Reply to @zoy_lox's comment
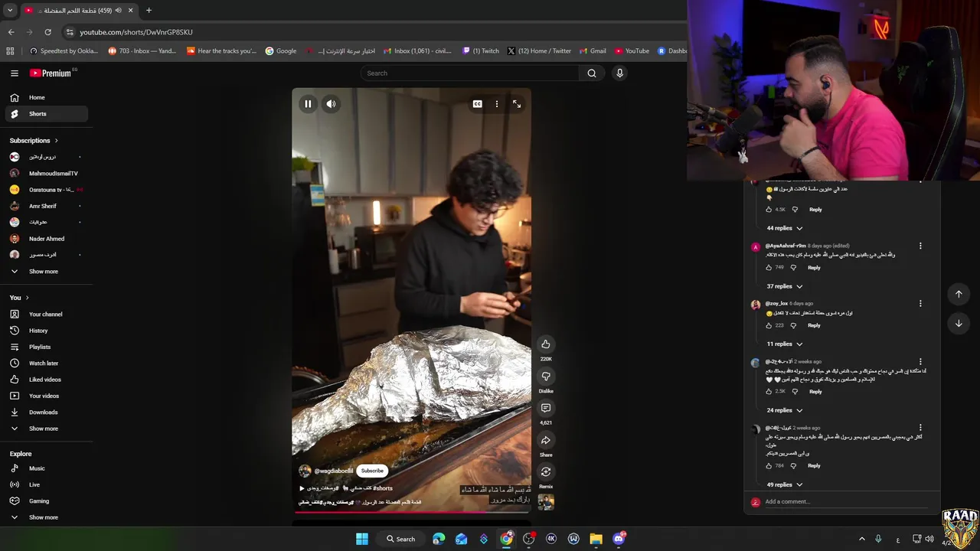This screenshot has width=980, height=551. tap(814, 325)
